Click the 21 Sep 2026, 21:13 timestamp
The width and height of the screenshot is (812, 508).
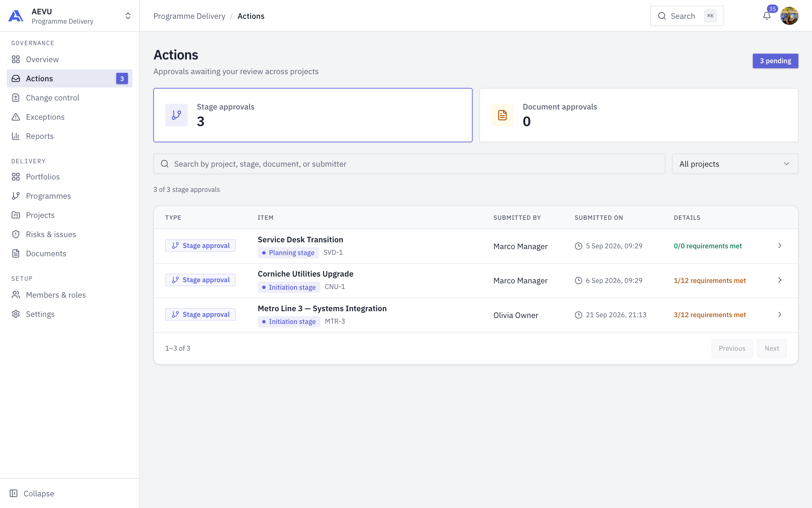coord(616,315)
